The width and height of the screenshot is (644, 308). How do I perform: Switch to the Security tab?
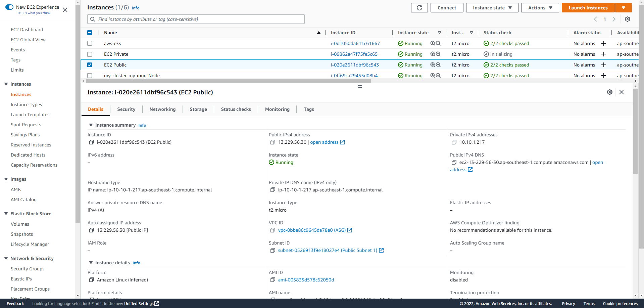[x=126, y=109]
